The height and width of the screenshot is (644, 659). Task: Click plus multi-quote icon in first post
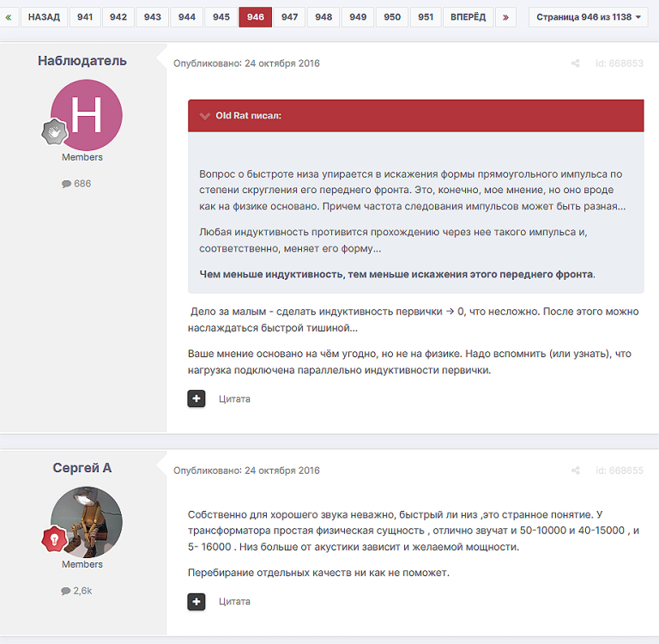click(196, 398)
